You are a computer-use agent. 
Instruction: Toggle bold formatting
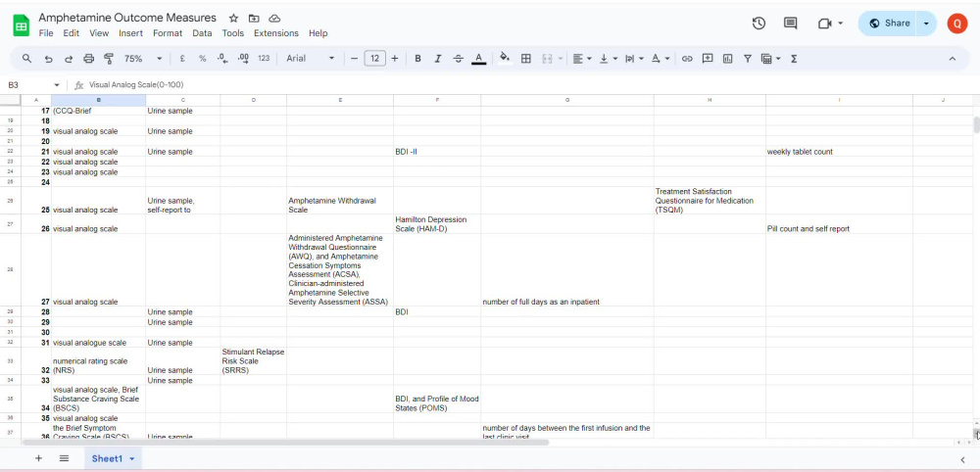[x=418, y=59]
